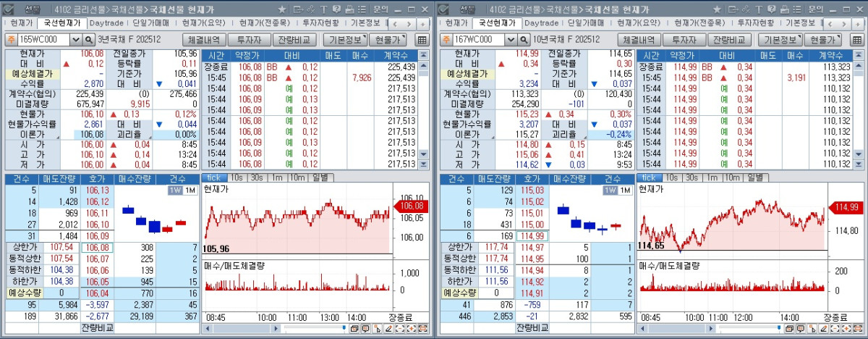
Task: Click the scroll-up arrow of right trade list
Action: [x=859, y=66]
